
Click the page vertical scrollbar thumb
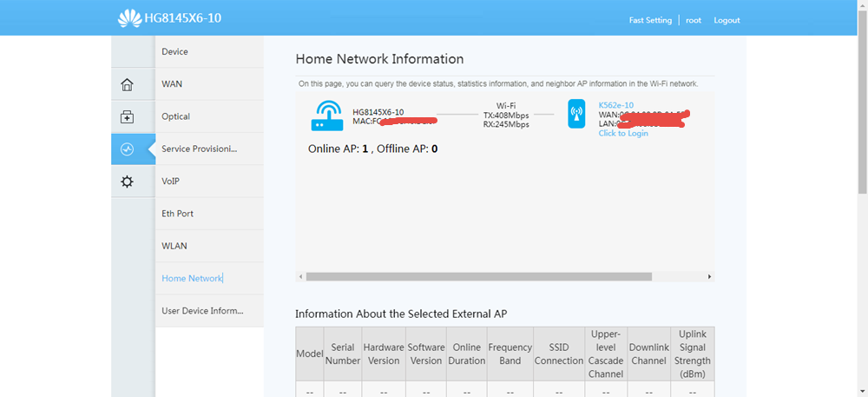pyautogui.click(x=863, y=103)
